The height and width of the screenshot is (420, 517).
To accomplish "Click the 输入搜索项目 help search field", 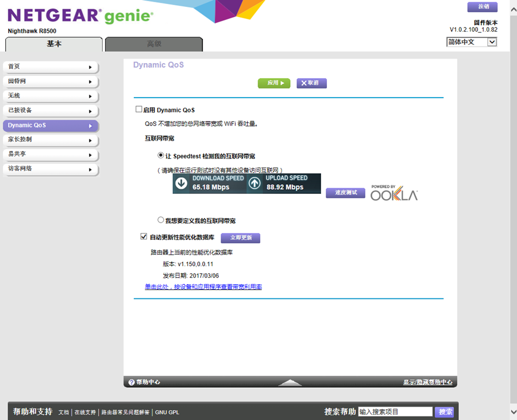I will (x=395, y=411).
